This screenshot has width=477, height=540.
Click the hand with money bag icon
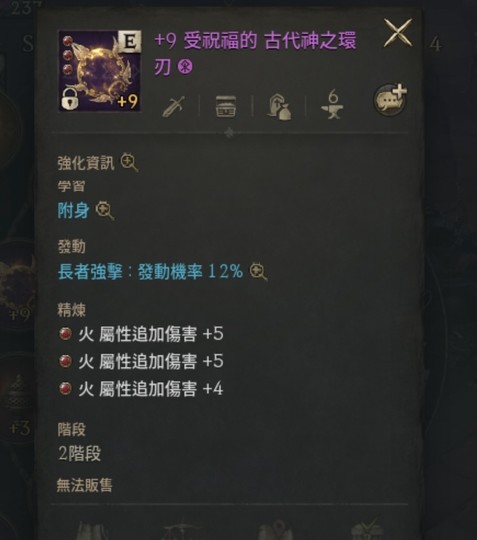pyautogui.click(x=279, y=107)
